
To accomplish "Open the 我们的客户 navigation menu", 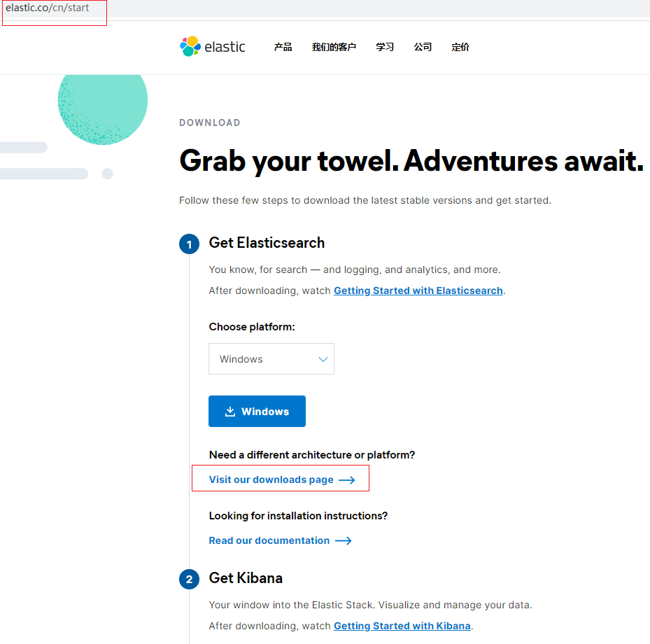I will pos(334,47).
